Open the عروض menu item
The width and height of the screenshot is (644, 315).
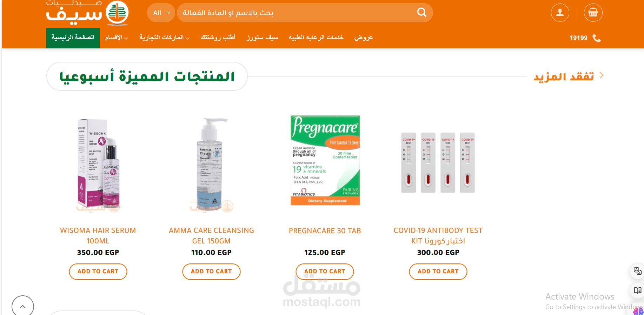point(363,38)
